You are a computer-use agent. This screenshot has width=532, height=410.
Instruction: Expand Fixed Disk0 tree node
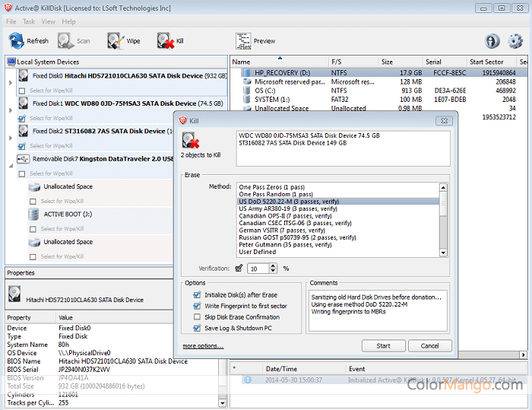(x=11, y=83)
